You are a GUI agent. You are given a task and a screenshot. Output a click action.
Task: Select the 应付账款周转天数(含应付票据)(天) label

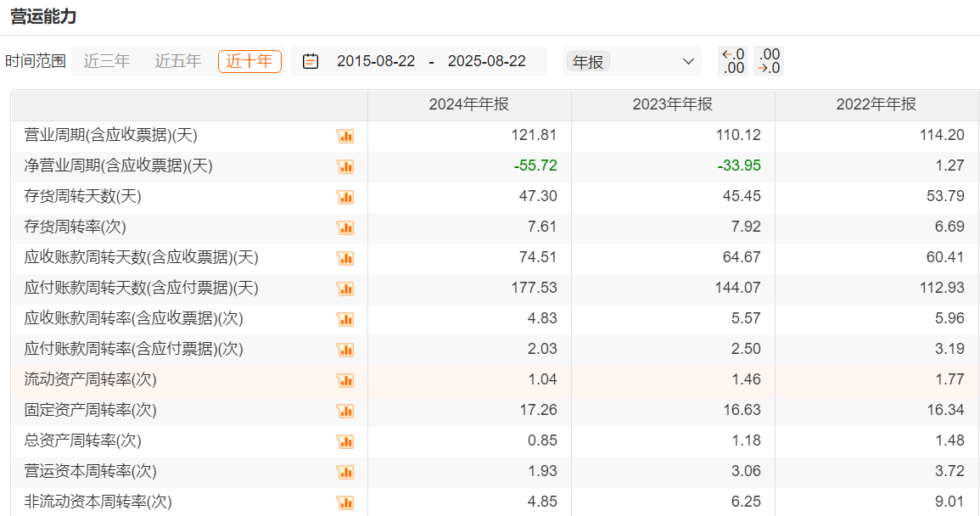point(141,288)
